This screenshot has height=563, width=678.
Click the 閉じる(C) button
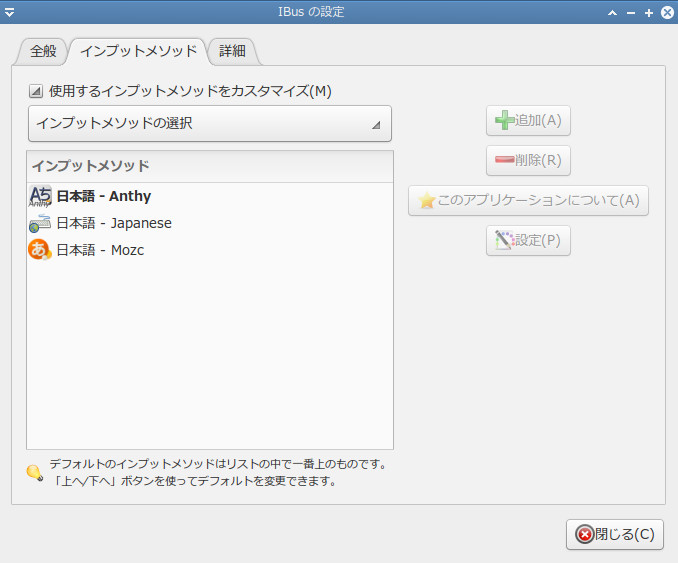(x=614, y=534)
